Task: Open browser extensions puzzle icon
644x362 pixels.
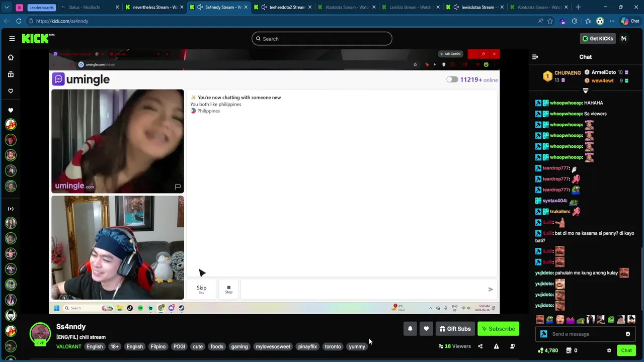Action: click(575, 21)
